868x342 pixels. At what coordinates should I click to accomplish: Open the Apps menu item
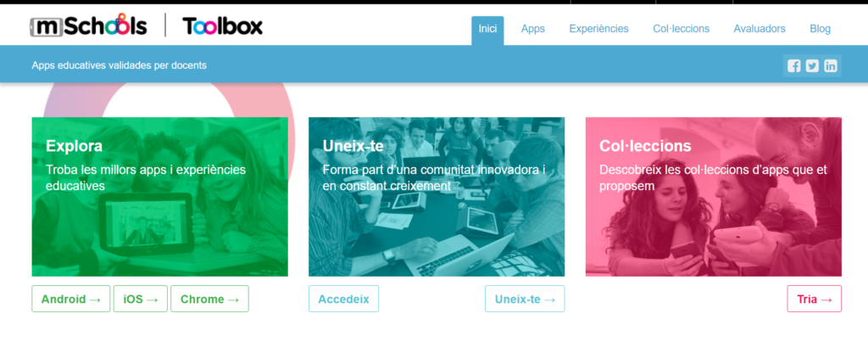pos(533,29)
